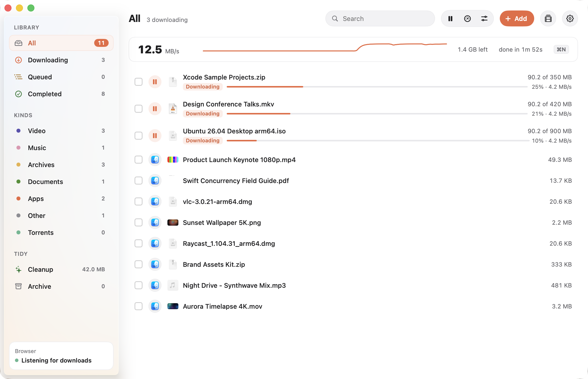Viewport: 588px width, 379px height.
Task: Pause the Xcode Sample Projects.zip download
Action: (155, 82)
